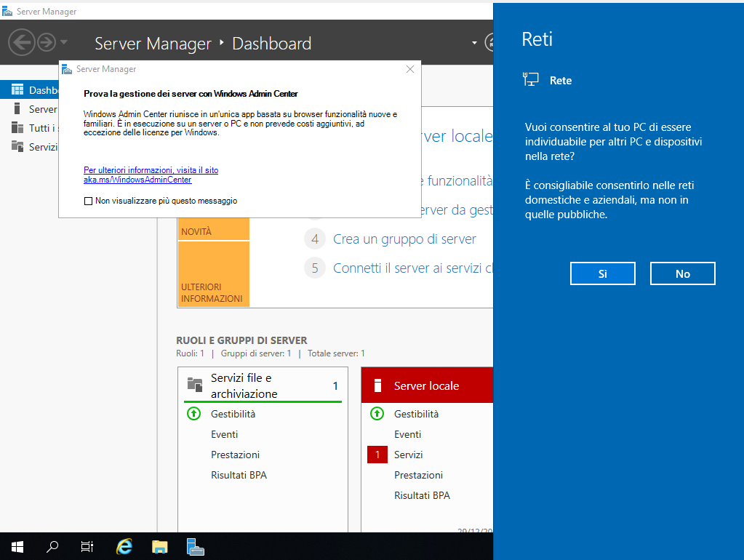Click the ULTERIORI INFORMAZIONI tile

(214, 274)
